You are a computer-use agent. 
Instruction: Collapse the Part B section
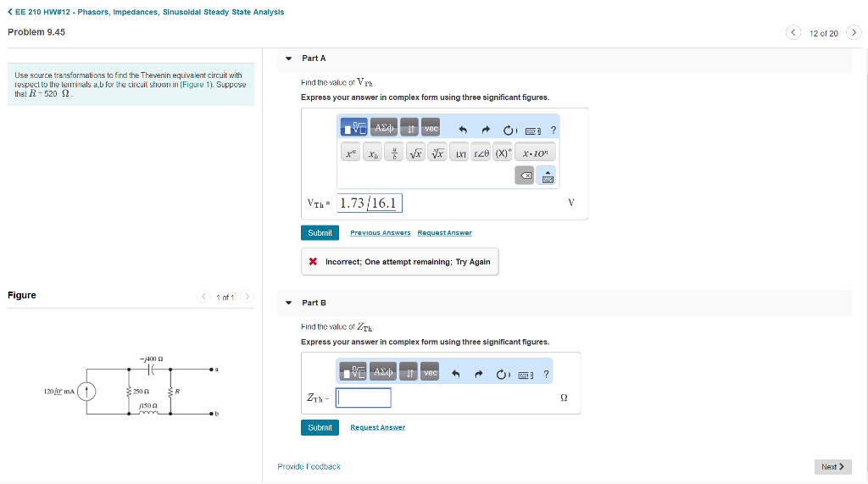tap(289, 303)
